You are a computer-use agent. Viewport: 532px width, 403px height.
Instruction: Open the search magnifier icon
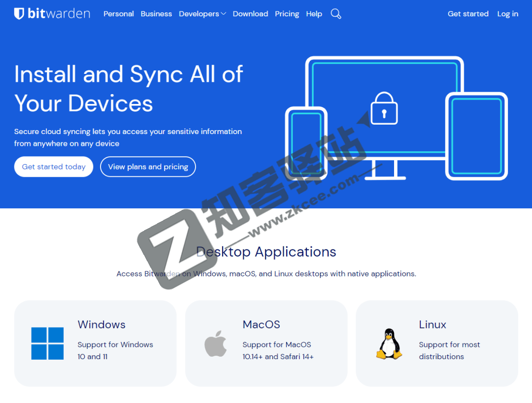[x=336, y=14]
